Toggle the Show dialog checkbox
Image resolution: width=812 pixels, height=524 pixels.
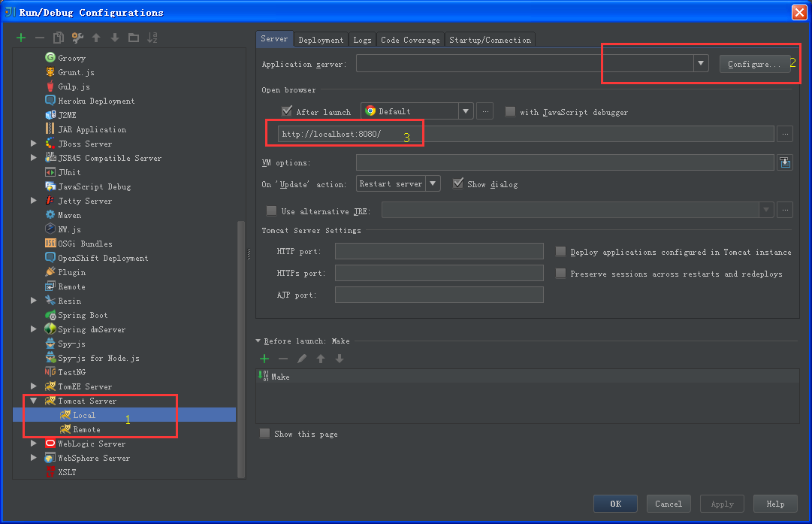(457, 183)
